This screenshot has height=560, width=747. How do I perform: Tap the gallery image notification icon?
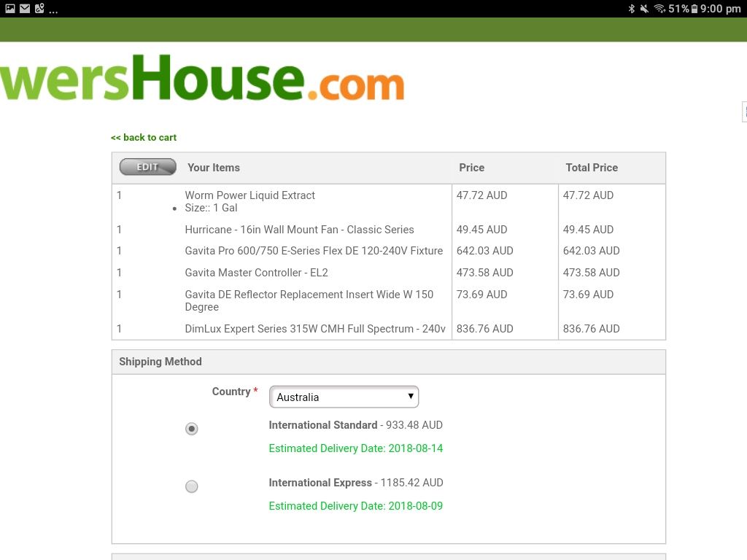pyautogui.click(x=10, y=9)
